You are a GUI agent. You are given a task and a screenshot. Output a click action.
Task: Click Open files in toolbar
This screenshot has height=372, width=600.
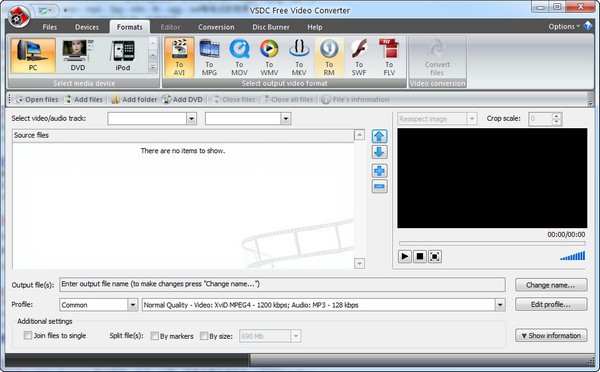point(36,100)
